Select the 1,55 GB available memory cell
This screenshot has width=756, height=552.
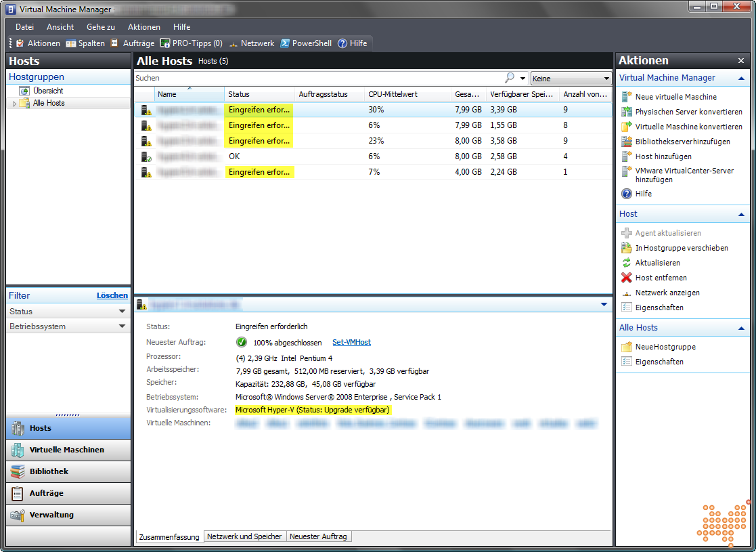point(504,125)
